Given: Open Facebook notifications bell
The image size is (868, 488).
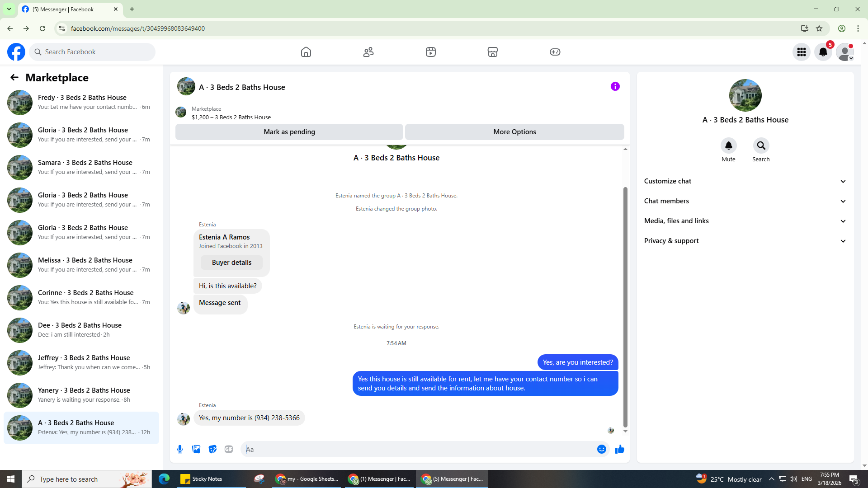Looking at the screenshot, I should [x=823, y=52].
